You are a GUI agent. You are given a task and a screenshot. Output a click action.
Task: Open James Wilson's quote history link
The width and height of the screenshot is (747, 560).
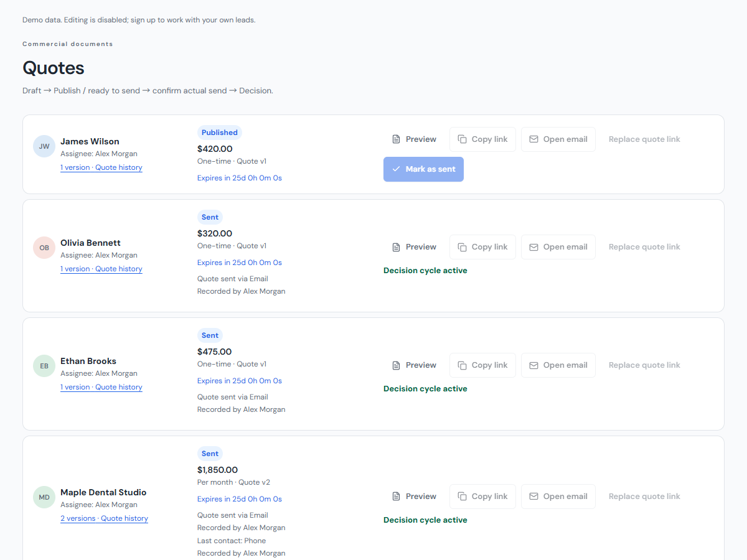(101, 167)
